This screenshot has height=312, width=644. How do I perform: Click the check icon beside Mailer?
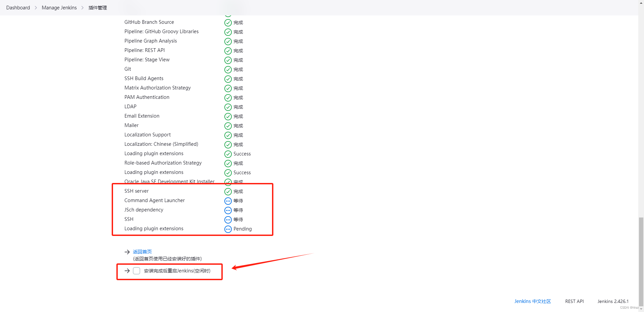pyautogui.click(x=228, y=126)
